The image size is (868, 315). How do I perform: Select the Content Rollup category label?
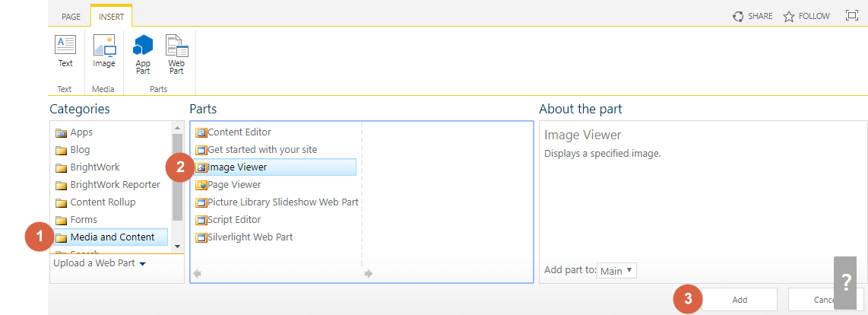[103, 202]
